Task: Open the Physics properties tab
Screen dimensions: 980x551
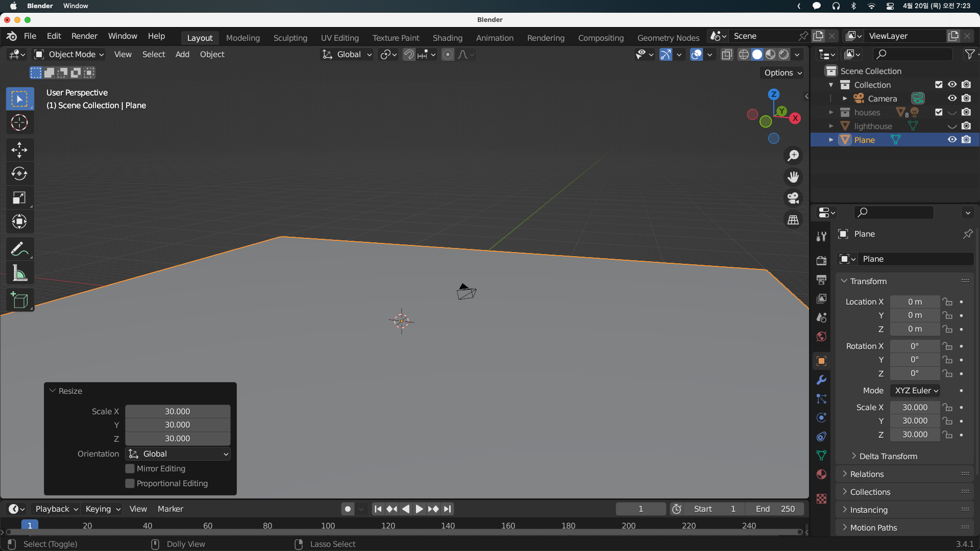Action: (821, 418)
